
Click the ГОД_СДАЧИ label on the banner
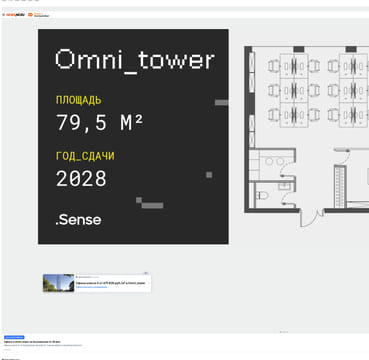[x=85, y=156]
